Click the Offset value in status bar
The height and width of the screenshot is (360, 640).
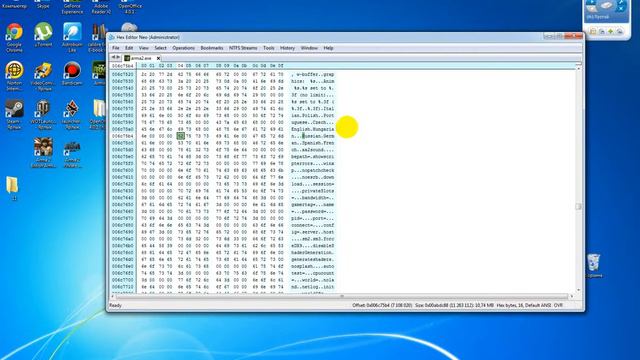coord(382,305)
